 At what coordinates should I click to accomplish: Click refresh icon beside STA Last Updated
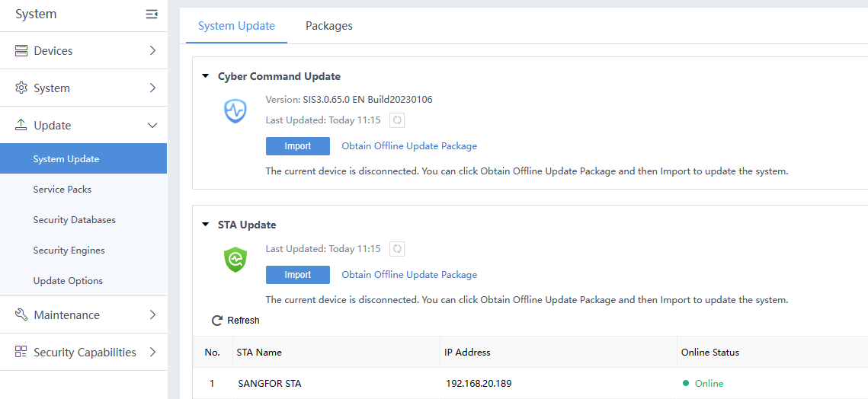[x=396, y=249]
